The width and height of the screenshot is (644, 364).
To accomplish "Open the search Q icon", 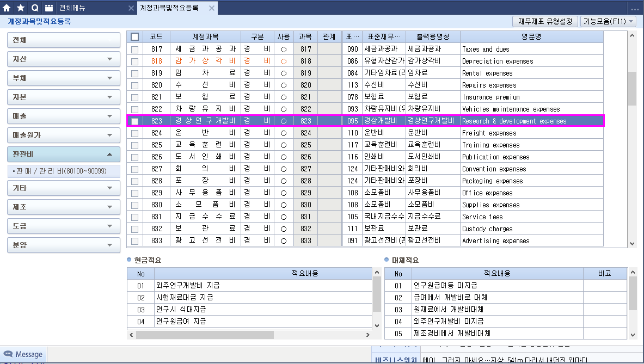I will tap(35, 8).
